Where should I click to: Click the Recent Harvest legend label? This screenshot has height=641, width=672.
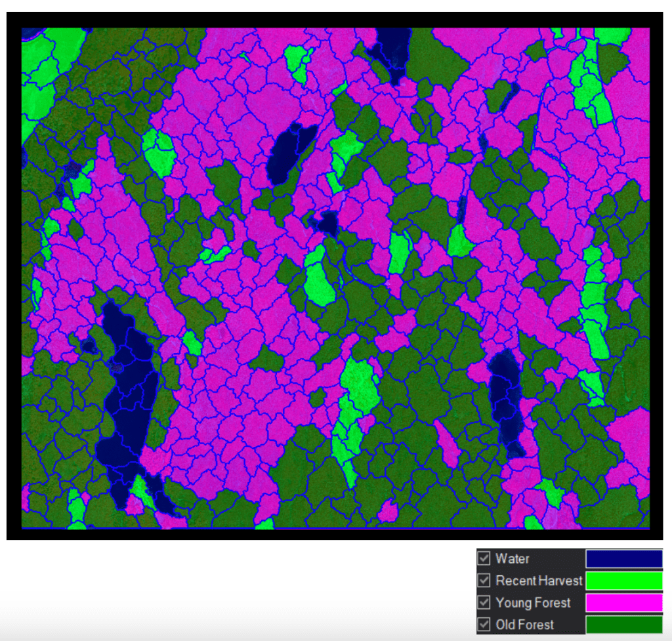(x=539, y=581)
